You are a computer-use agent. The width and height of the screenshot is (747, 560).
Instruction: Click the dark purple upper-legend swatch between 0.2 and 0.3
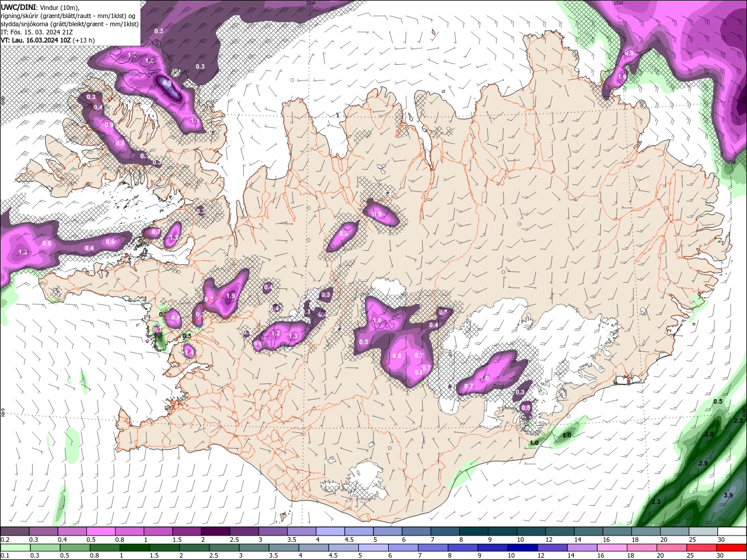click(15, 531)
